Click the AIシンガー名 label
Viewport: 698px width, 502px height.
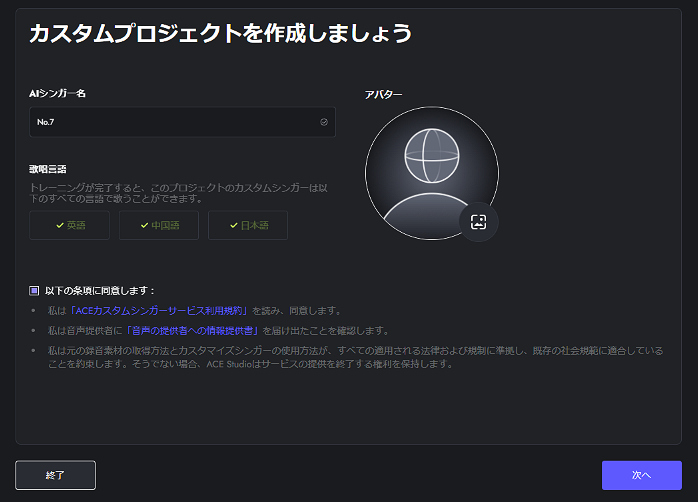(x=57, y=93)
